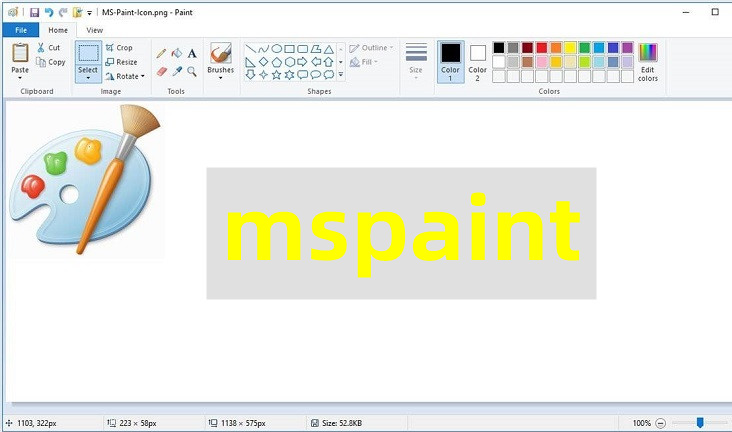Click the Brushes icon
Screen dimensions: 732x432
pos(220,53)
